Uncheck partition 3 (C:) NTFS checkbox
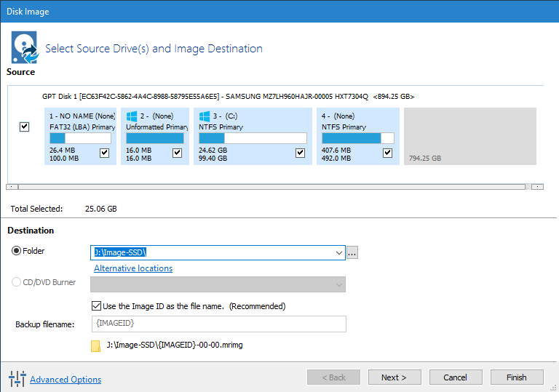The width and height of the screenshot is (559, 392). 300,153
